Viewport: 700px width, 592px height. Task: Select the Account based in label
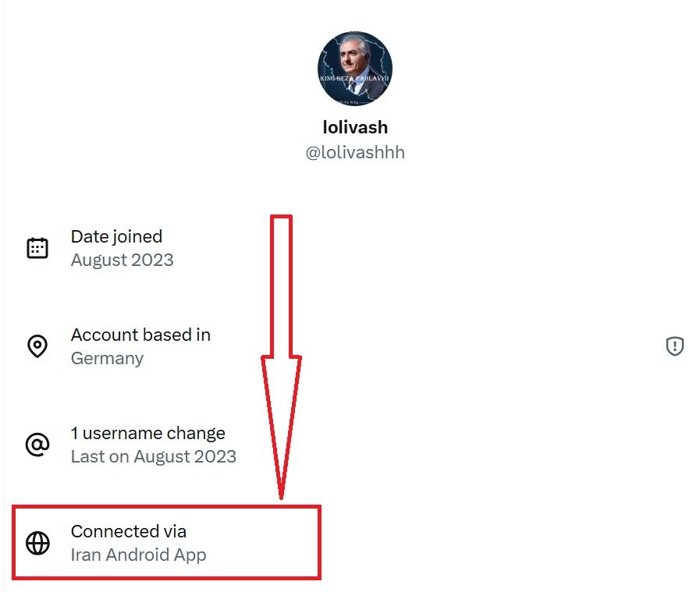pos(140,335)
